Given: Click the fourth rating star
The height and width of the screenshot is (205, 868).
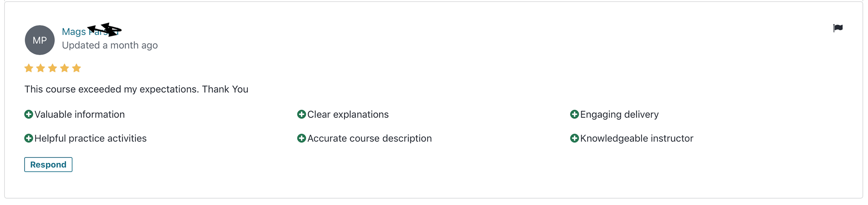Looking at the screenshot, I should point(64,68).
